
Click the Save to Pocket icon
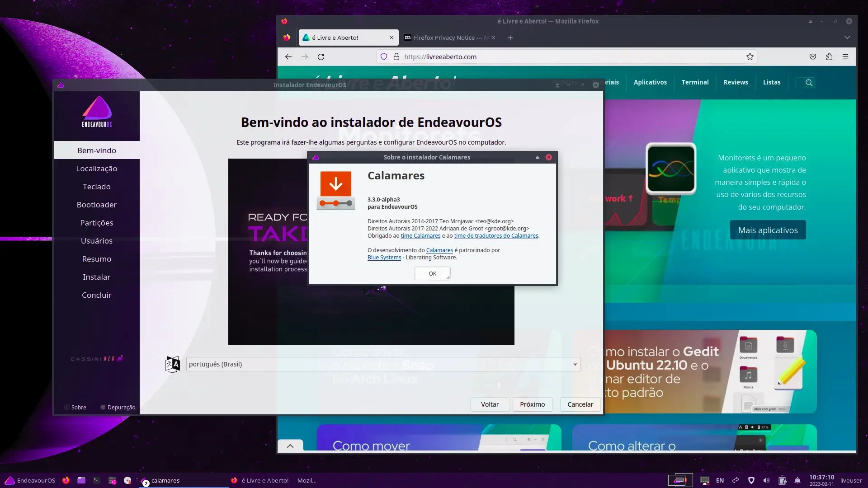tap(813, 56)
